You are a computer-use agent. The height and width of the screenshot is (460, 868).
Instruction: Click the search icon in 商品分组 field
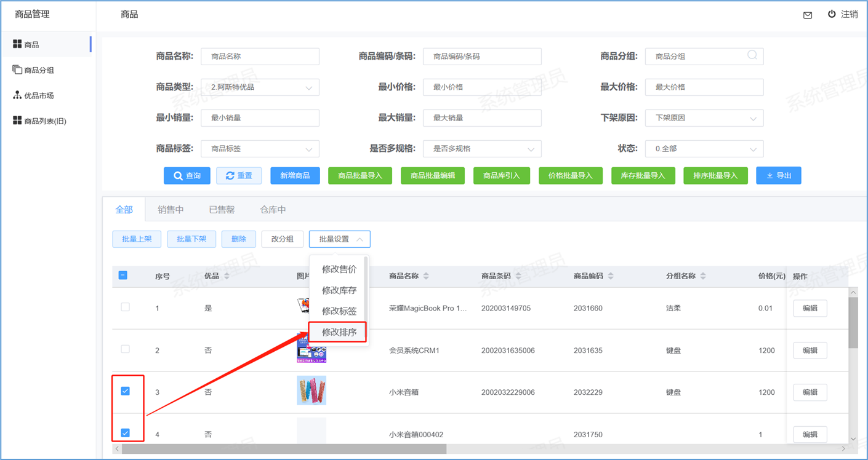point(752,55)
